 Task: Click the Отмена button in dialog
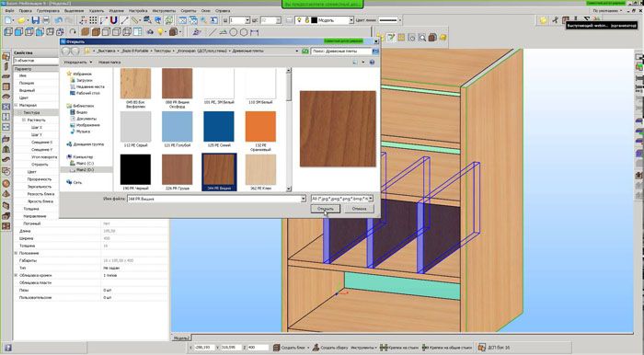click(x=359, y=209)
